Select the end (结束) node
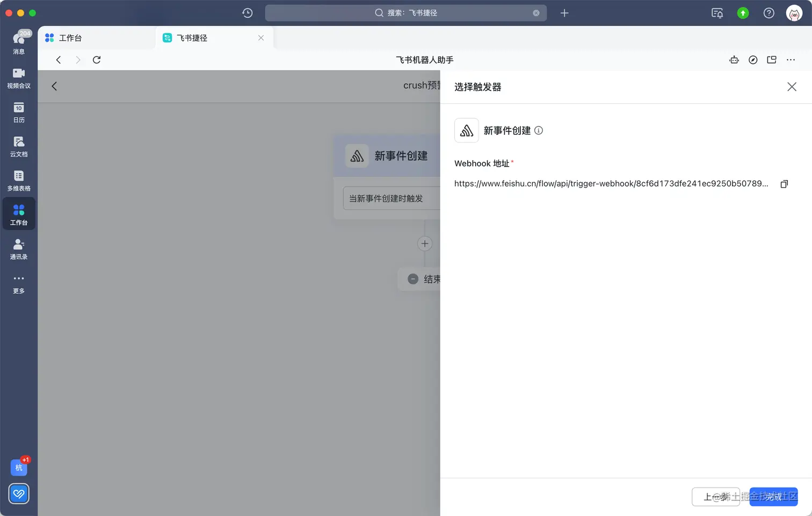Screen dimensions: 812x516 pyautogui.click(x=419, y=279)
